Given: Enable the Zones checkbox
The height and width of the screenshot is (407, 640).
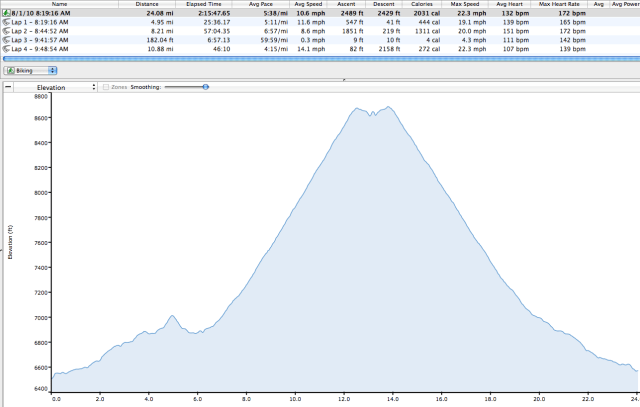Looking at the screenshot, I should click(106, 87).
